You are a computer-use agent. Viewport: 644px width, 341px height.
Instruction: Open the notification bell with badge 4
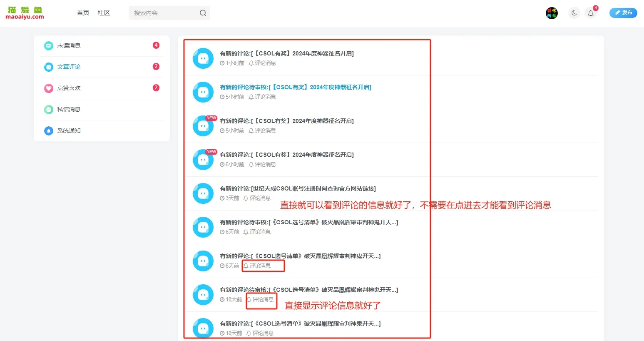click(591, 13)
